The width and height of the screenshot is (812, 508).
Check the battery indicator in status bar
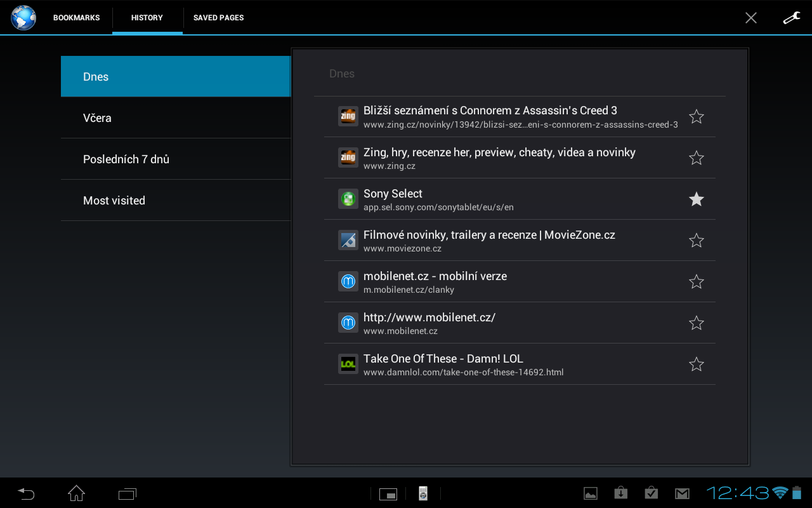point(795,492)
